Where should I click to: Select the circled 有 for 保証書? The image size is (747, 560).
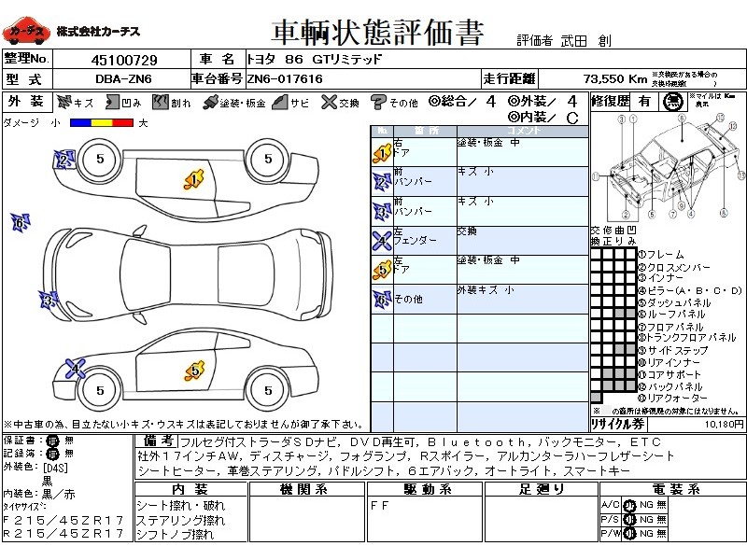click(52, 441)
